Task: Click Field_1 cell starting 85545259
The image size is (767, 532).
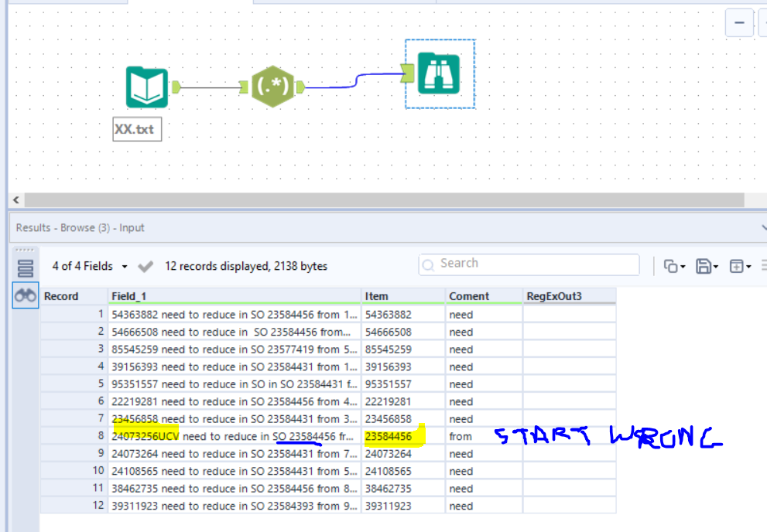Action: pyautogui.click(x=235, y=350)
